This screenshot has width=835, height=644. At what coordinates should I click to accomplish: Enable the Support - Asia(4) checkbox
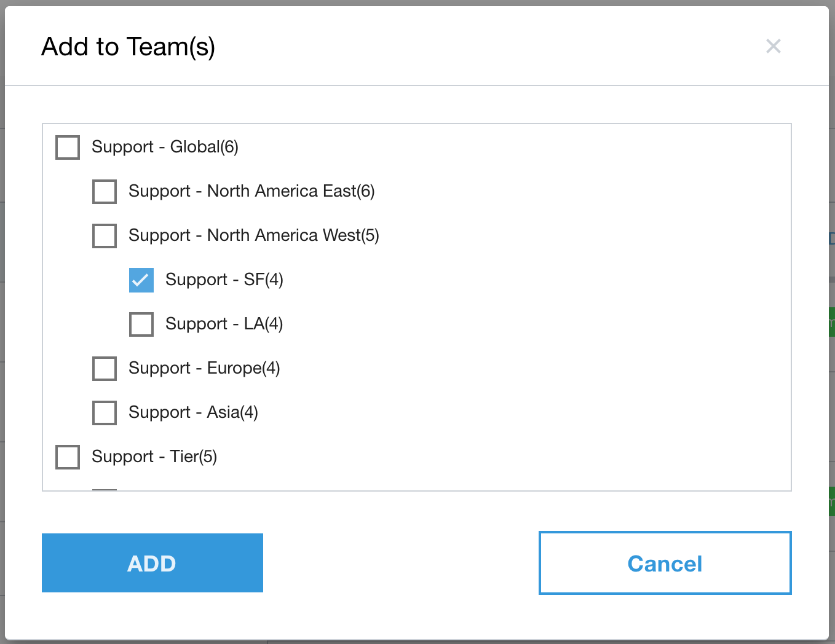coord(104,412)
